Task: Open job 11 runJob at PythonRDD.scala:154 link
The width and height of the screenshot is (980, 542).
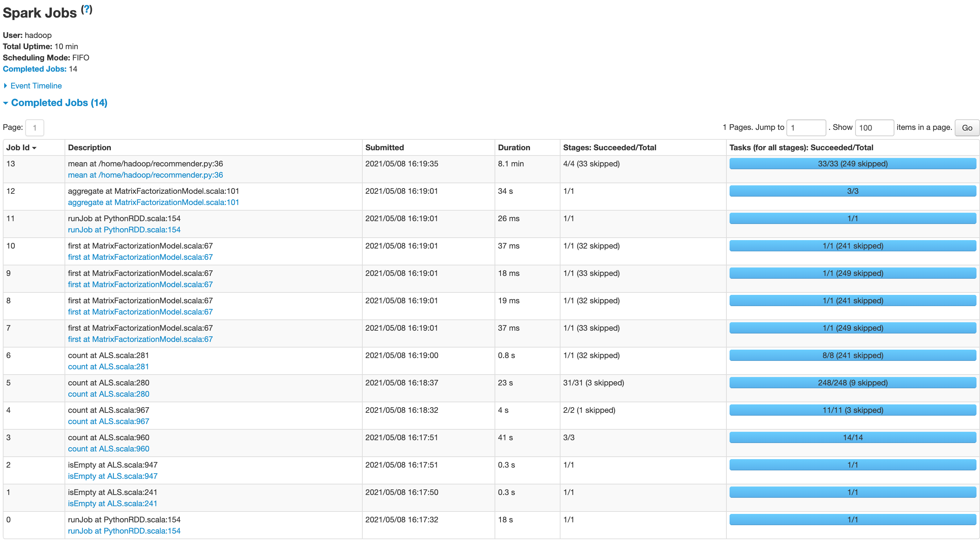Action: (x=124, y=230)
